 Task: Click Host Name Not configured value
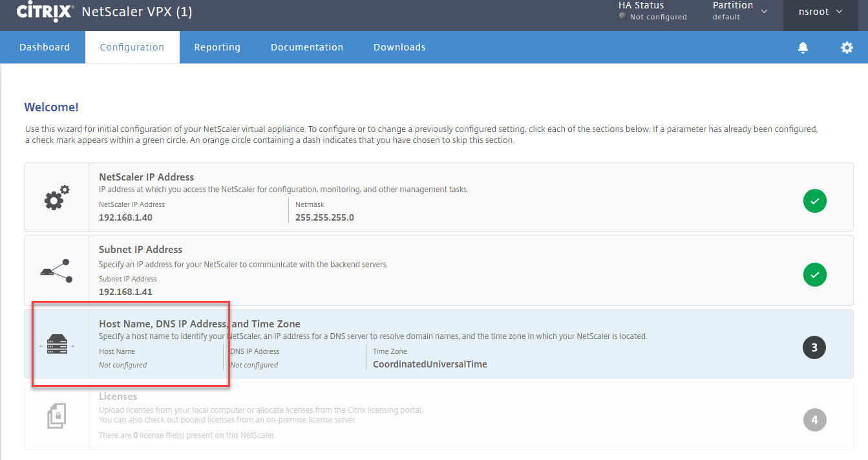click(x=123, y=365)
